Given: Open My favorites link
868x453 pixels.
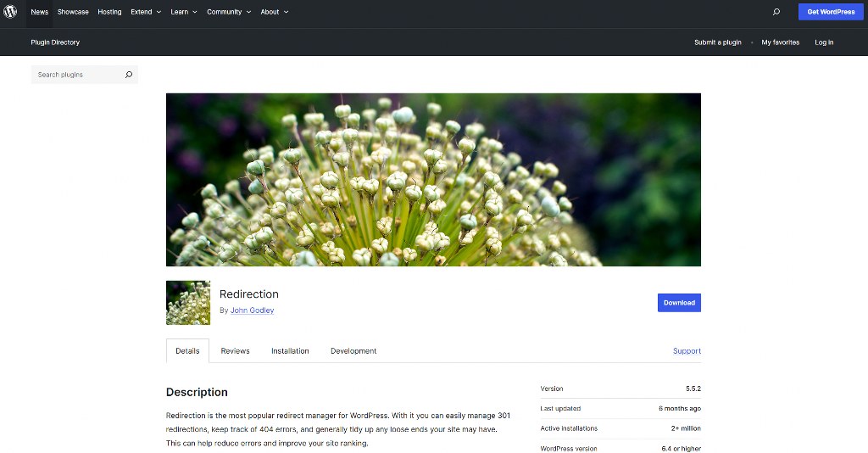Looking at the screenshot, I should tap(780, 42).
